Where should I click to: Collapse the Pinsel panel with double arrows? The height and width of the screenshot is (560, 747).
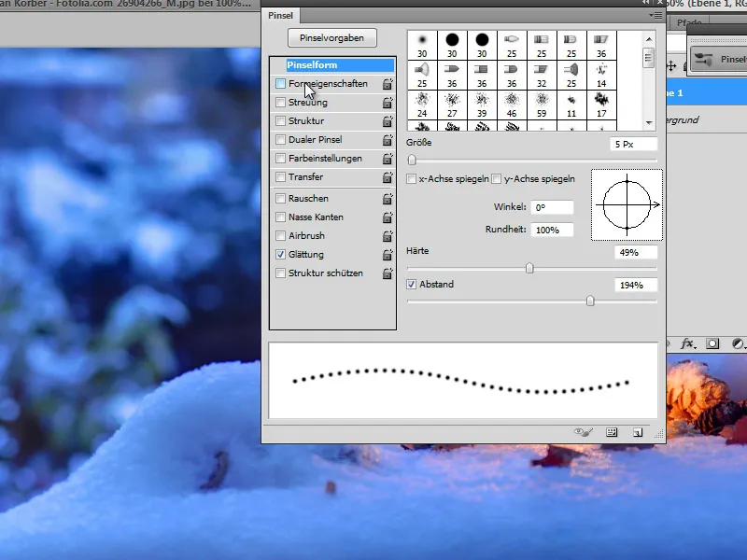pos(645,3)
